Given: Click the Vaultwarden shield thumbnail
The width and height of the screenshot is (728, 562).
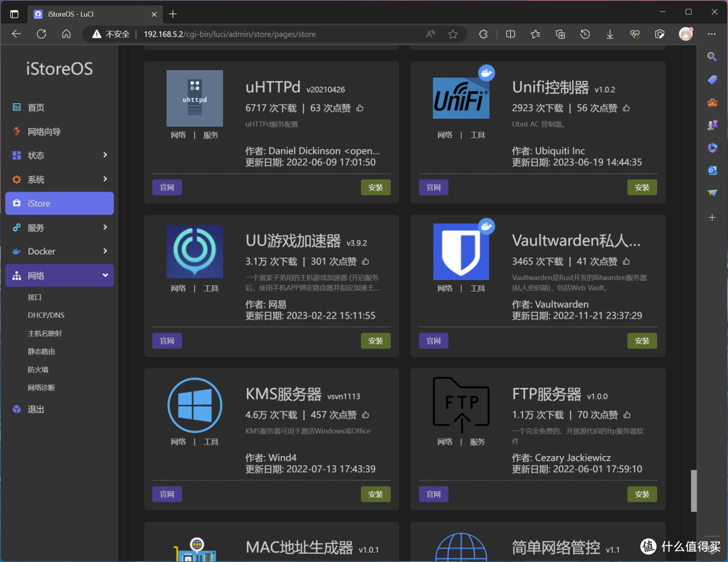Looking at the screenshot, I should tap(461, 252).
